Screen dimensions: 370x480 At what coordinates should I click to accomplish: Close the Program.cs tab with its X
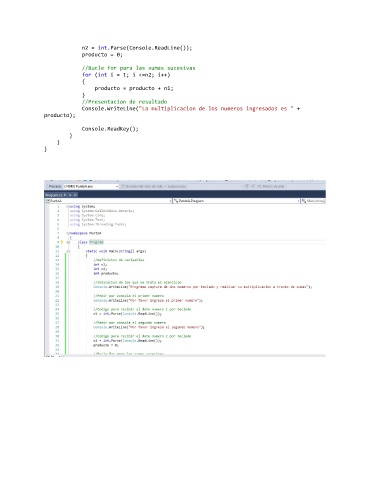click(x=75, y=195)
